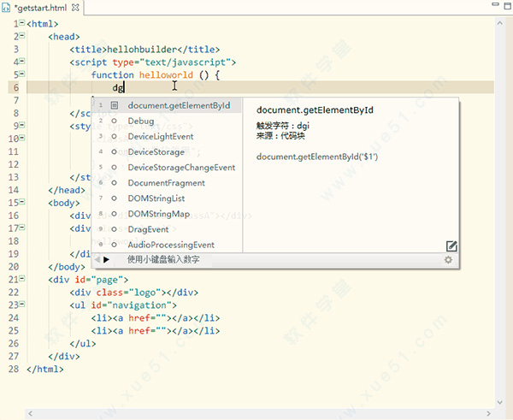Select DeviceStorageChangeEvent from the suggestions
The width and height of the screenshot is (513, 420).
(181, 168)
